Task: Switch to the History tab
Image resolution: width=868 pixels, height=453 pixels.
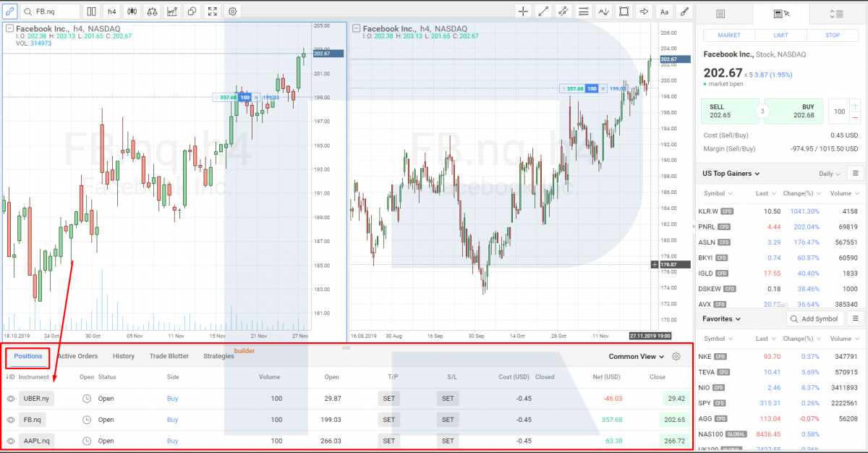Action: point(124,356)
